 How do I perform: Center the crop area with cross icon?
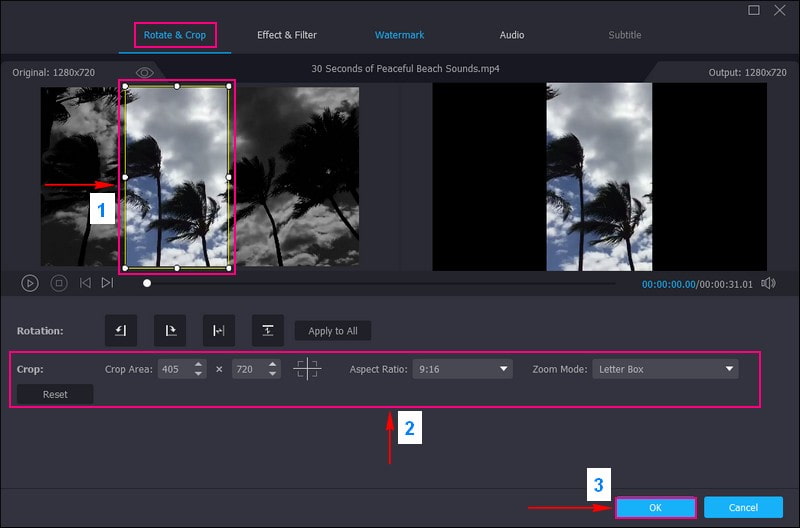click(307, 369)
